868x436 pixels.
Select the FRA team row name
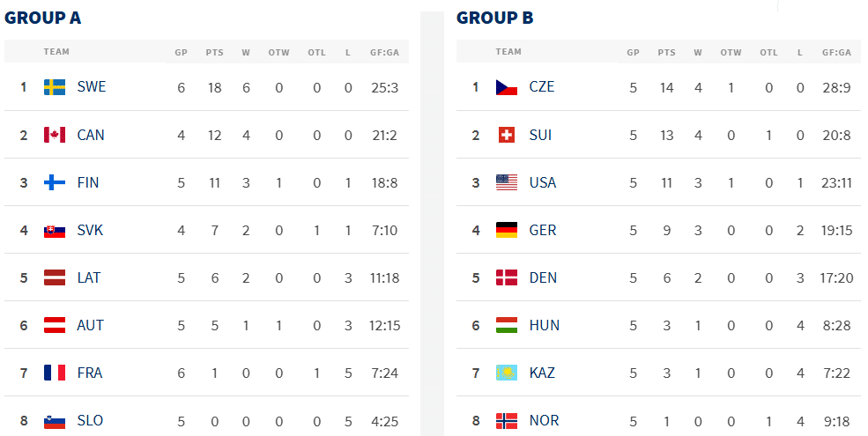(90, 373)
